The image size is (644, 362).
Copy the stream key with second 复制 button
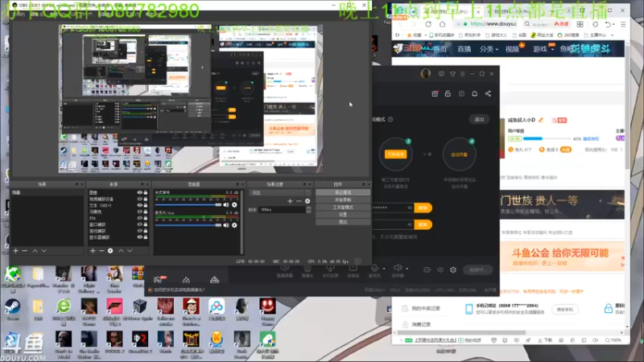423,224
